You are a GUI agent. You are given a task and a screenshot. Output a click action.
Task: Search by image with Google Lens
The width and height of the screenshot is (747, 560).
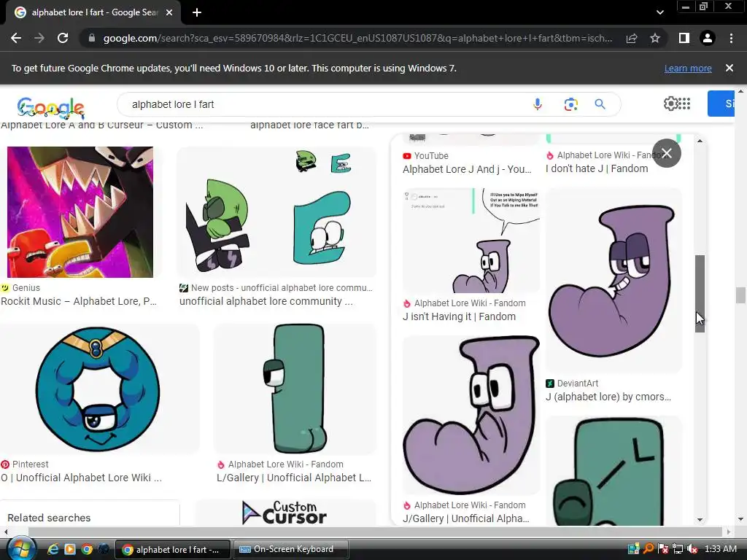[x=570, y=104]
